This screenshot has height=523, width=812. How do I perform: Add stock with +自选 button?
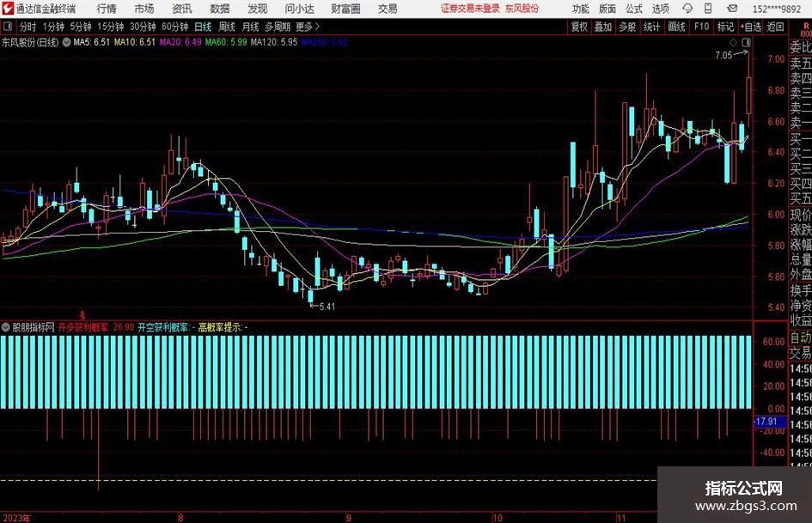tap(750, 27)
